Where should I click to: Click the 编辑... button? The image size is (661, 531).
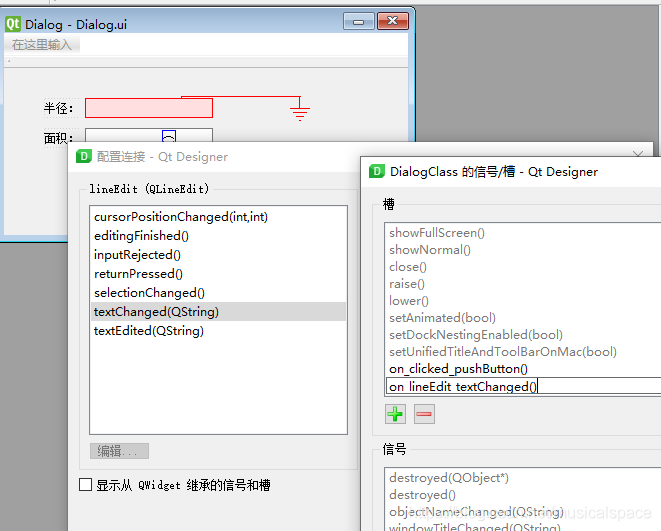tap(119, 451)
